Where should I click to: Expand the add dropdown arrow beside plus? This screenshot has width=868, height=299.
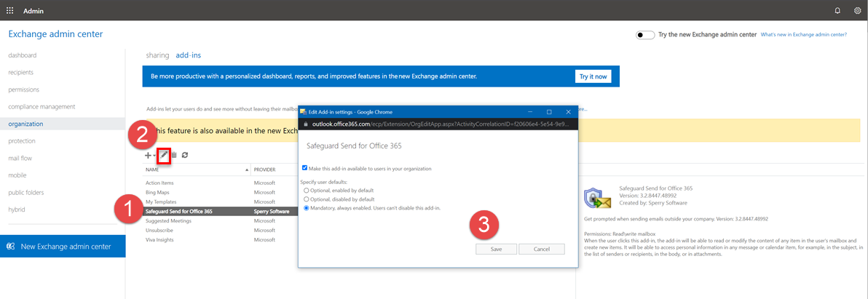[x=154, y=156]
